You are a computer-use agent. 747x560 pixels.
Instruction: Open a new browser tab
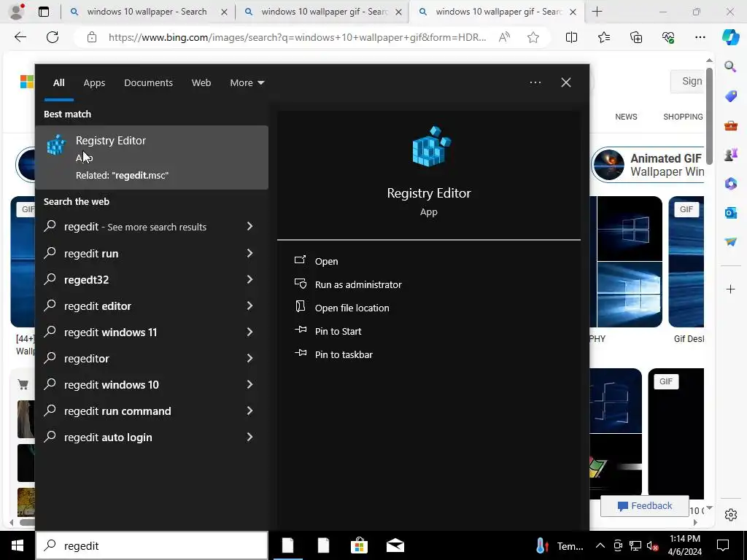[597, 12]
